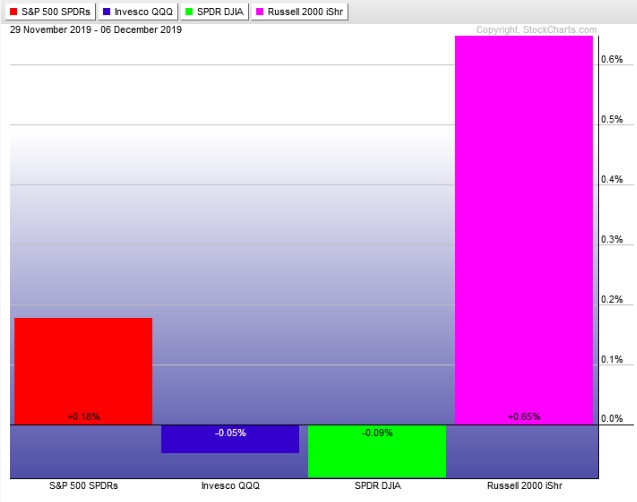
Task: Click the 0.0% y-axis tick label
Action: tap(612, 418)
